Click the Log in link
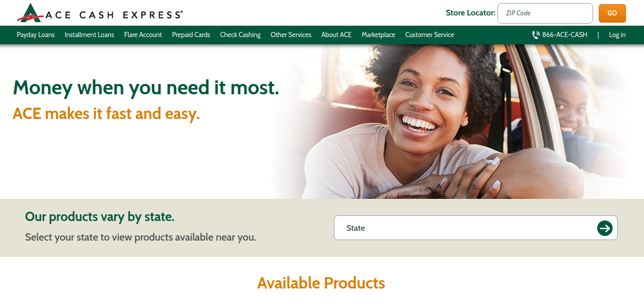 [617, 35]
